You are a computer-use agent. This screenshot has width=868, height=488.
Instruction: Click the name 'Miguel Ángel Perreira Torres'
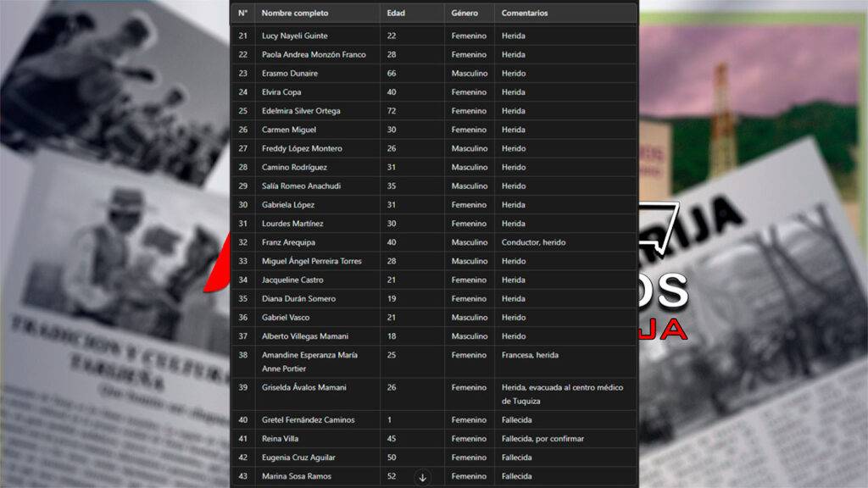click(x=312, y=261)
